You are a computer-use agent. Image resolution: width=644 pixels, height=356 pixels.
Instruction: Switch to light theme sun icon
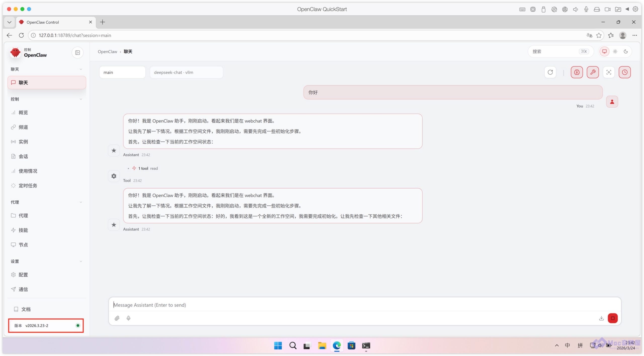click(615, 52)
